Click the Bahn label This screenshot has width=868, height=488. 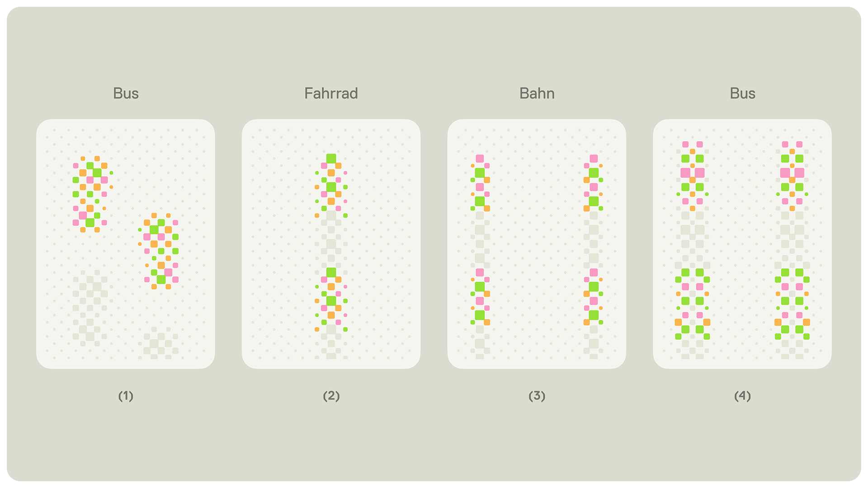coord(537,94)
